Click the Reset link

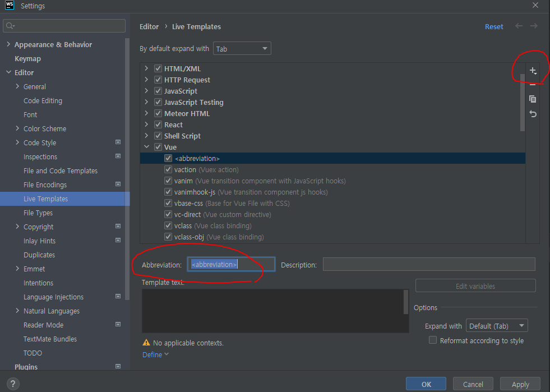pyautogui.click(x=494, y=27)
